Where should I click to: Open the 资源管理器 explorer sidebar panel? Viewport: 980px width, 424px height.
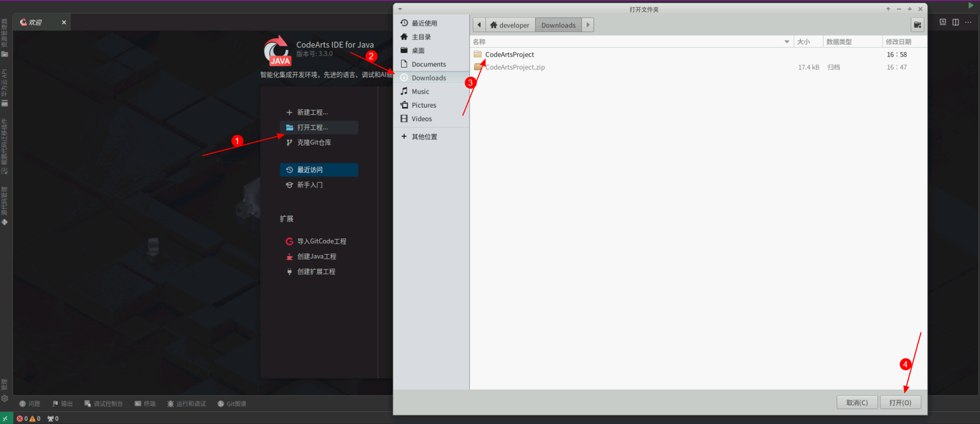click(4, 38)
